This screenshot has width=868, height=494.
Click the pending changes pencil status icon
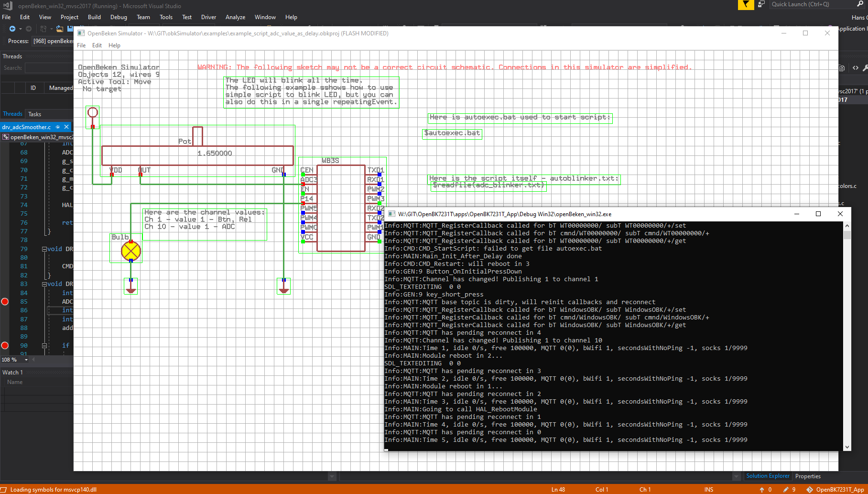point(786,489)
